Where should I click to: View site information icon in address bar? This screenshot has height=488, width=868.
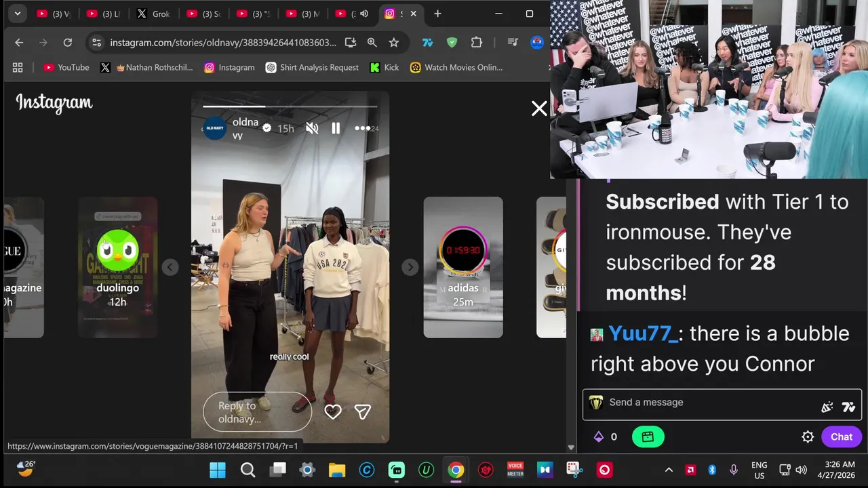[x=97, y=42]
